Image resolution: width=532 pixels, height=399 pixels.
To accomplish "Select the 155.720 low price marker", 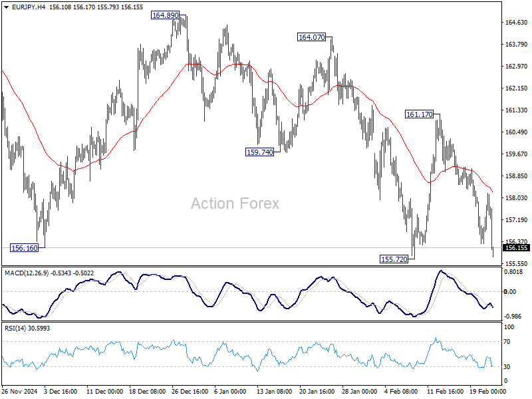I will pyautogui.click(x=394, y=258).
